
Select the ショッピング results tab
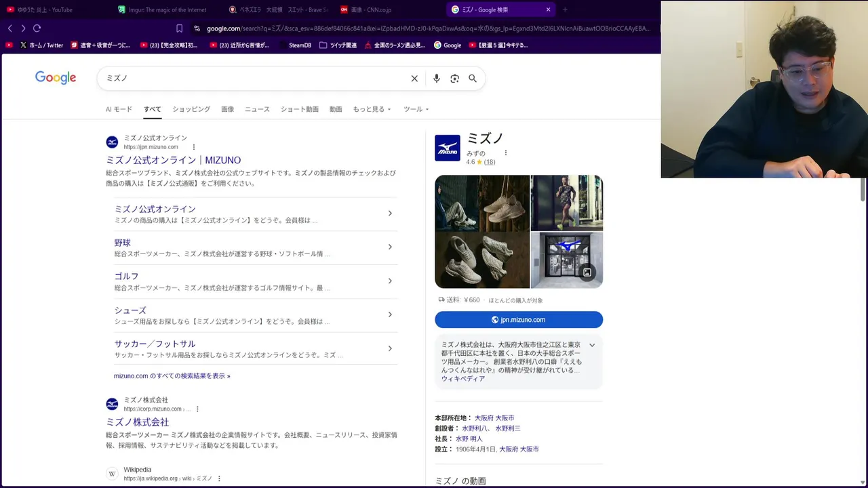pos(191,109)
